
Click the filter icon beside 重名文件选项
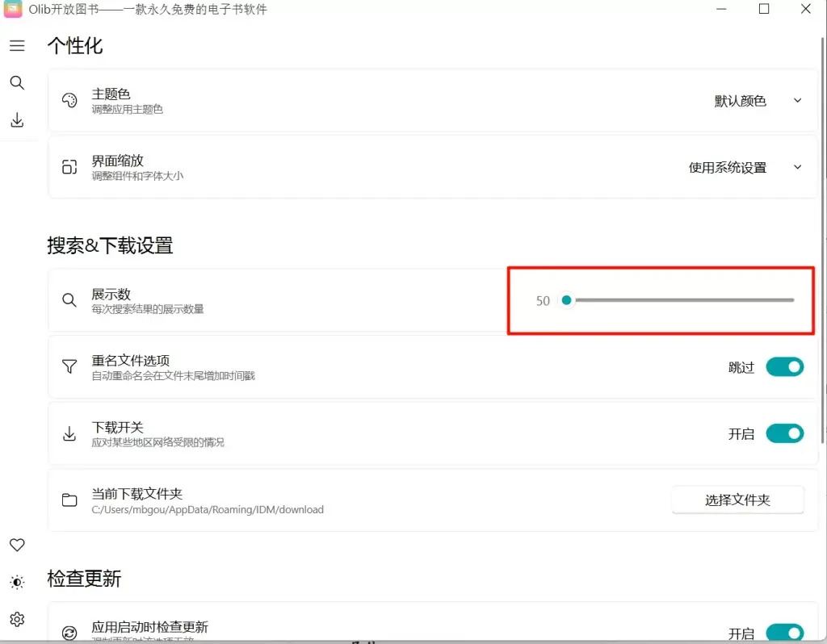pyautogui.click(x=70, y=367)
